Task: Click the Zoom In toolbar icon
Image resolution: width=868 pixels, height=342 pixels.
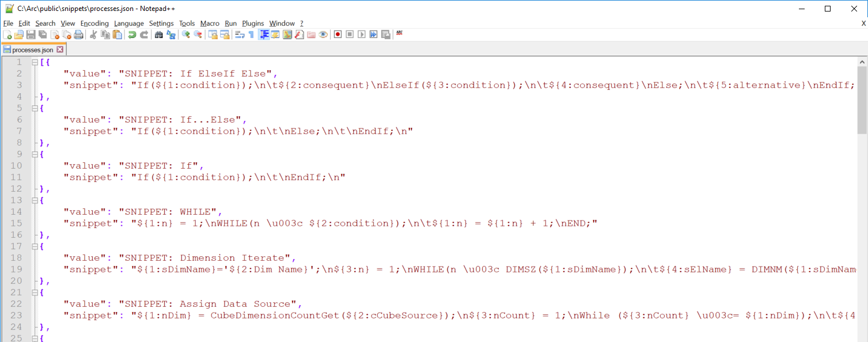Action: [x=185, y=35]
